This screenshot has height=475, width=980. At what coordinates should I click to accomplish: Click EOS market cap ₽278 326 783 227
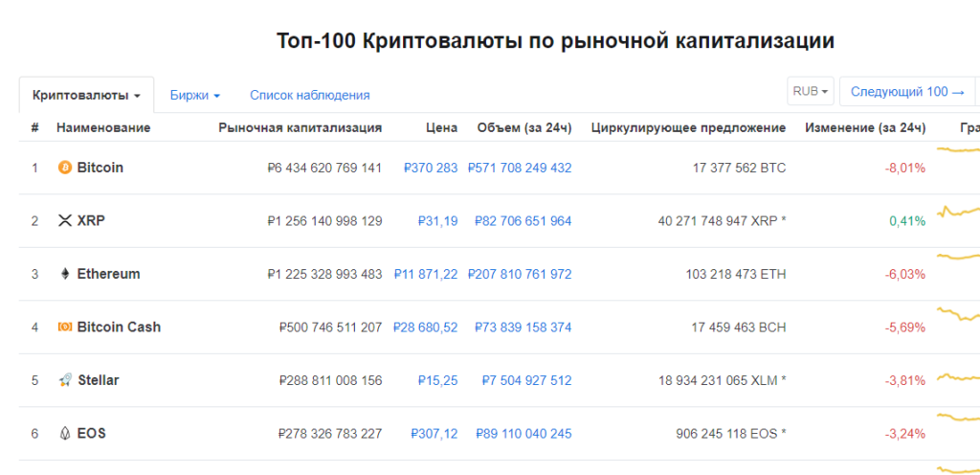330,434
